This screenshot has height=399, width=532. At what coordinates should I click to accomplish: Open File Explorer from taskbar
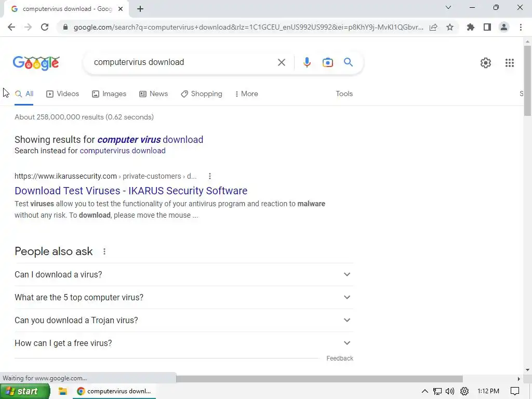click(x=63, y=391)
